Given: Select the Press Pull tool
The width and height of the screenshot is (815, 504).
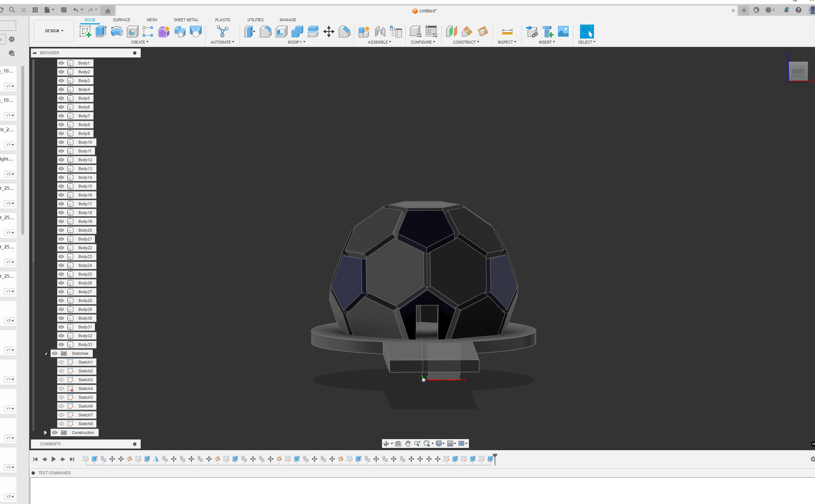Looking at the screenshot, I should (249, 32).
